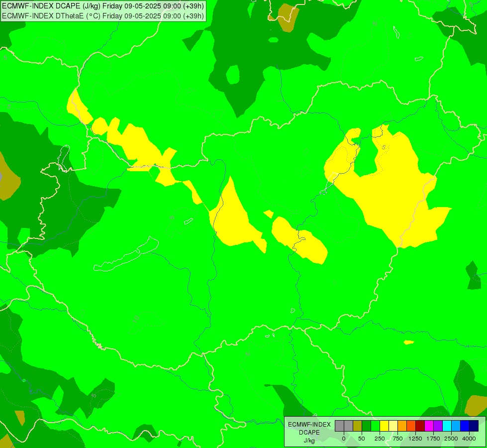Screen dimensions: 487x448
Task: Click the pure blue legend swatch
Action: (465, 426)
